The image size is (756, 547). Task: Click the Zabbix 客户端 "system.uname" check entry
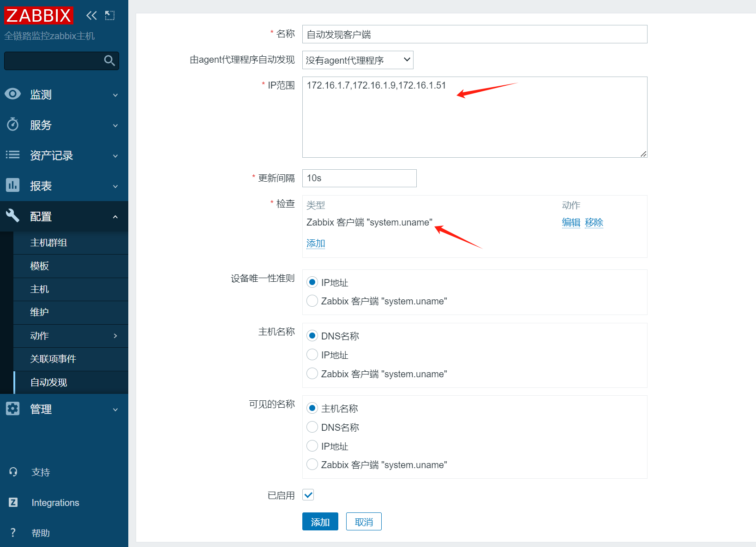[370, 222]
